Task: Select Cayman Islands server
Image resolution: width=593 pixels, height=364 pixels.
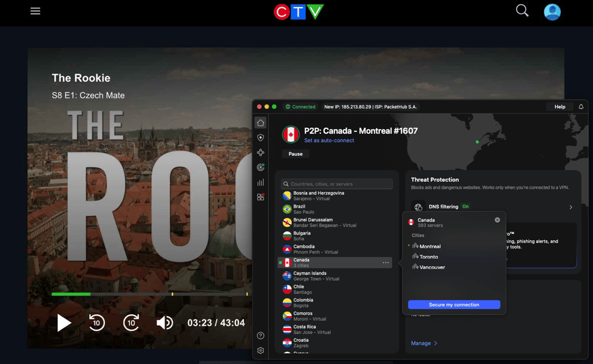Action: point(335,276)
